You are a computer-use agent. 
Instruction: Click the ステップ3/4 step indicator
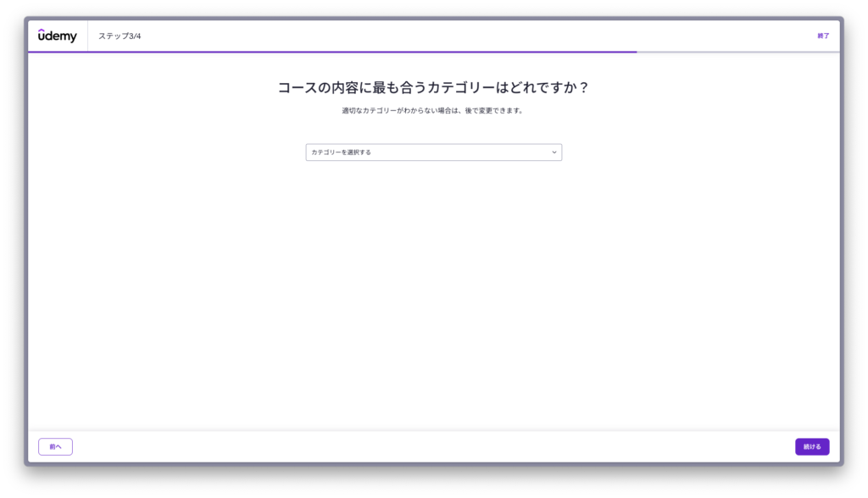(x=120, y=36)
